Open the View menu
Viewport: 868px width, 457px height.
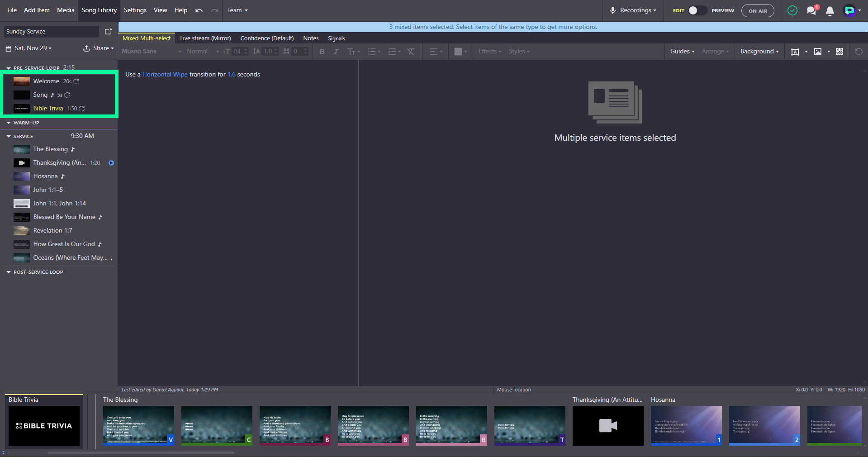pos(160,10)
